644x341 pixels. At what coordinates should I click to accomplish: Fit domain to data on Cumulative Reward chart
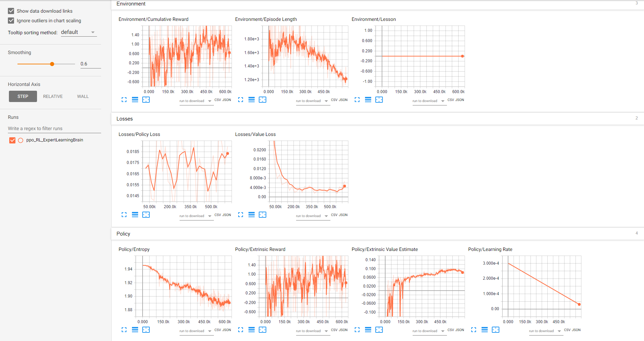(x=146, y=100)
